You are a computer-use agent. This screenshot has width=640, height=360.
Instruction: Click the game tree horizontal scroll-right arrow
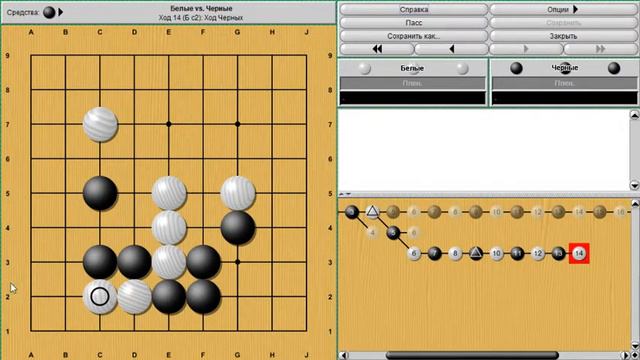point(626,356)
